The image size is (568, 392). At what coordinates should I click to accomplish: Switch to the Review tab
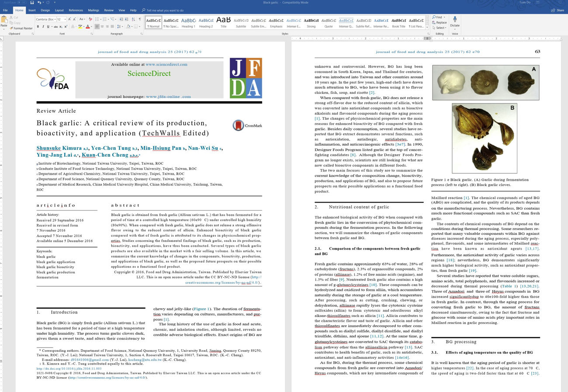coord(109,10)
